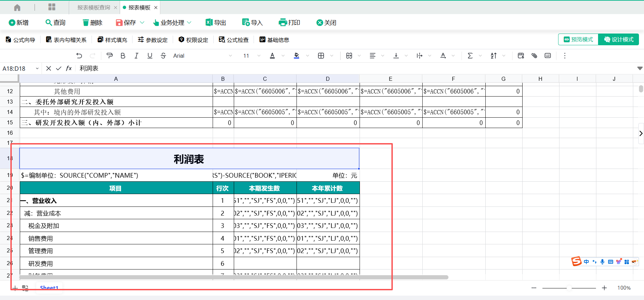Switch to the 报表模板查询 tab
The width and height of the screenshot is (644, 300).
coord(94,7)
